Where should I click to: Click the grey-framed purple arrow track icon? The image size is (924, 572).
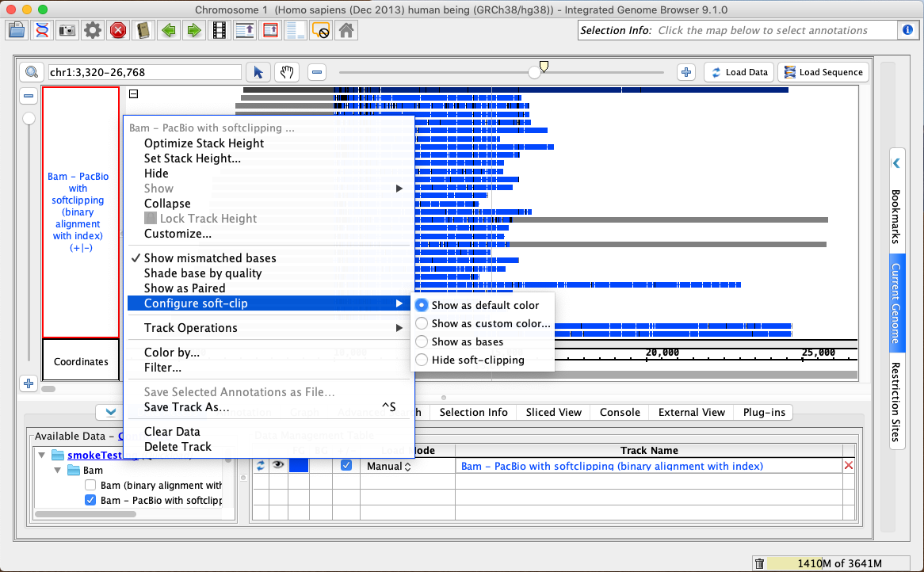(245, 30)
